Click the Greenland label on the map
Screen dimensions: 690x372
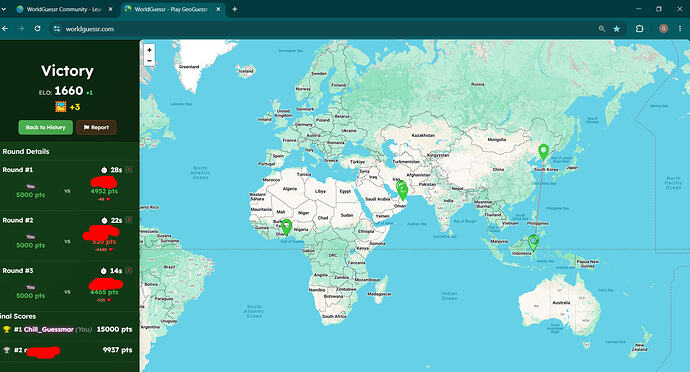189,67
